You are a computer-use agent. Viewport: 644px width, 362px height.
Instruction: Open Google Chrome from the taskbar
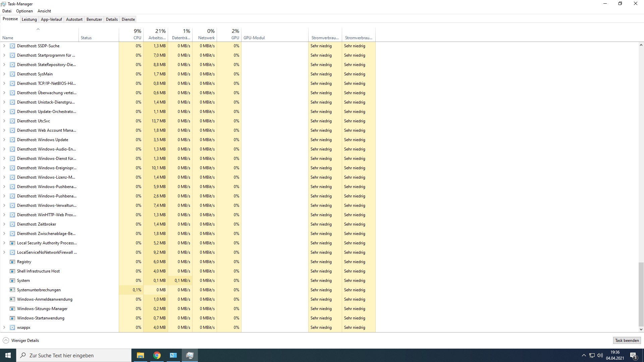click(x=157, y=355)
